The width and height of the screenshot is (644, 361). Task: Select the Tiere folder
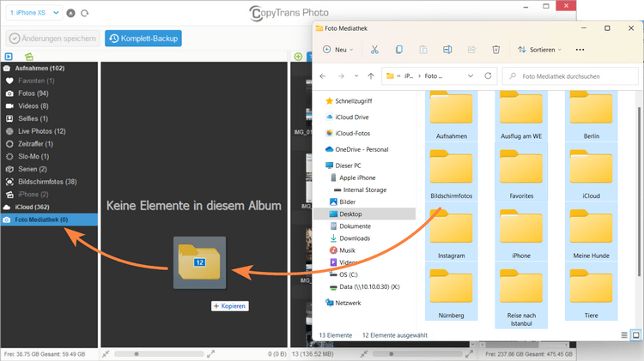pyautogui.click(x=591, y=292)
